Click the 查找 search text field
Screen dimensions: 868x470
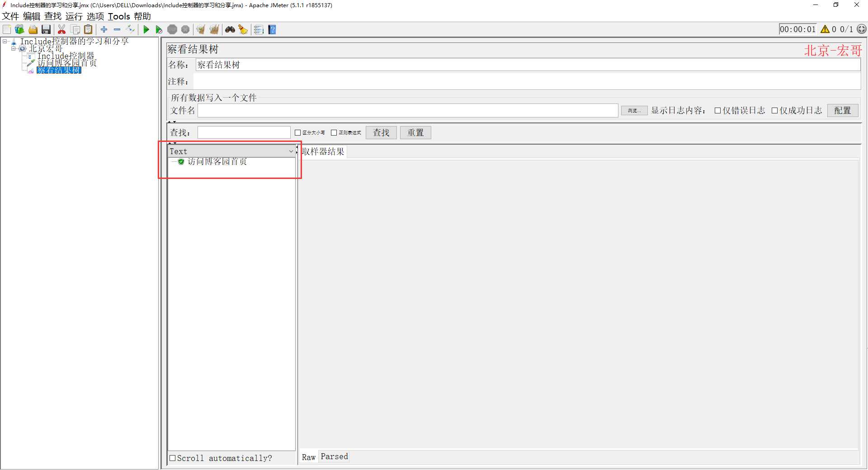[244, 133]
